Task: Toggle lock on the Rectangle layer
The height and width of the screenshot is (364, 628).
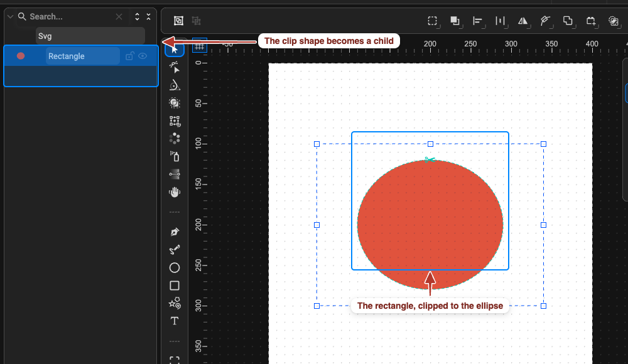Action: pyautogui.click(x=129, y=56)
